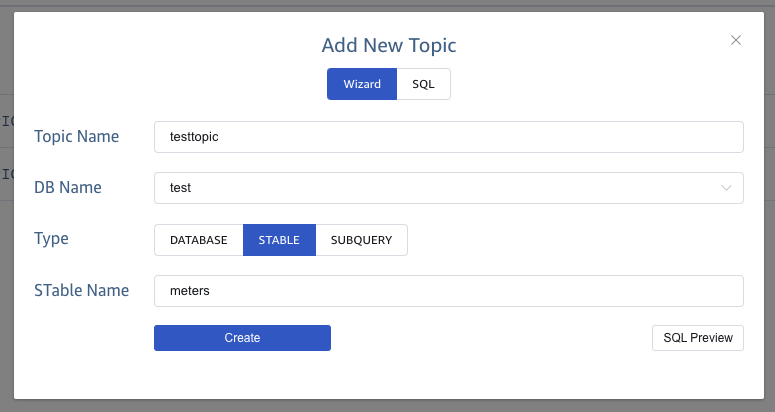The image size is (775, 412).
Task: Click the Type label text
Action: tap(51, 239)
